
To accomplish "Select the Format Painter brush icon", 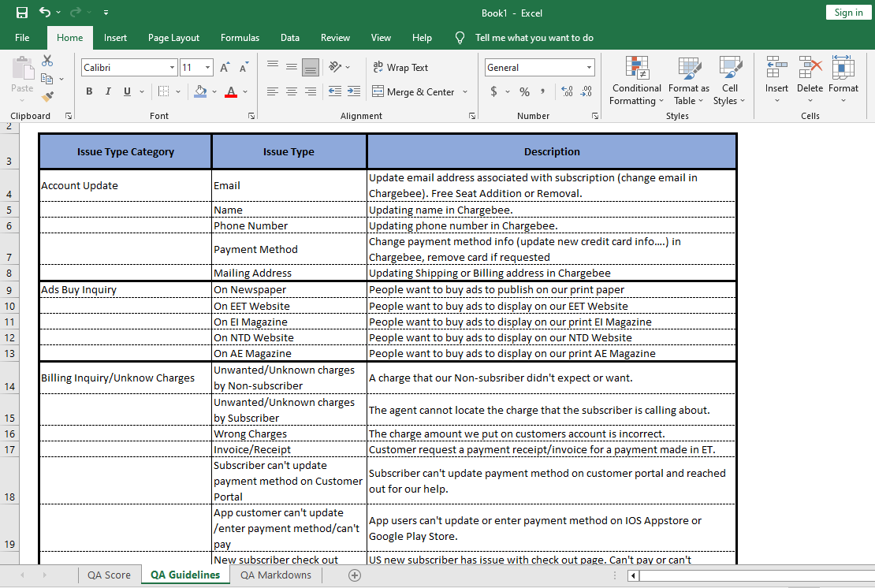I will pyautogui.click(x=47, y=96).
